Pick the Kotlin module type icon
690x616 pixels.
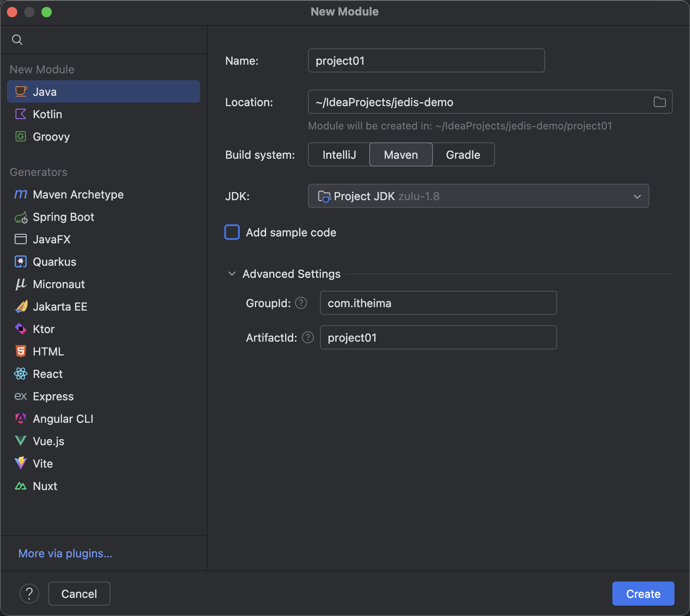click(21, 114)
